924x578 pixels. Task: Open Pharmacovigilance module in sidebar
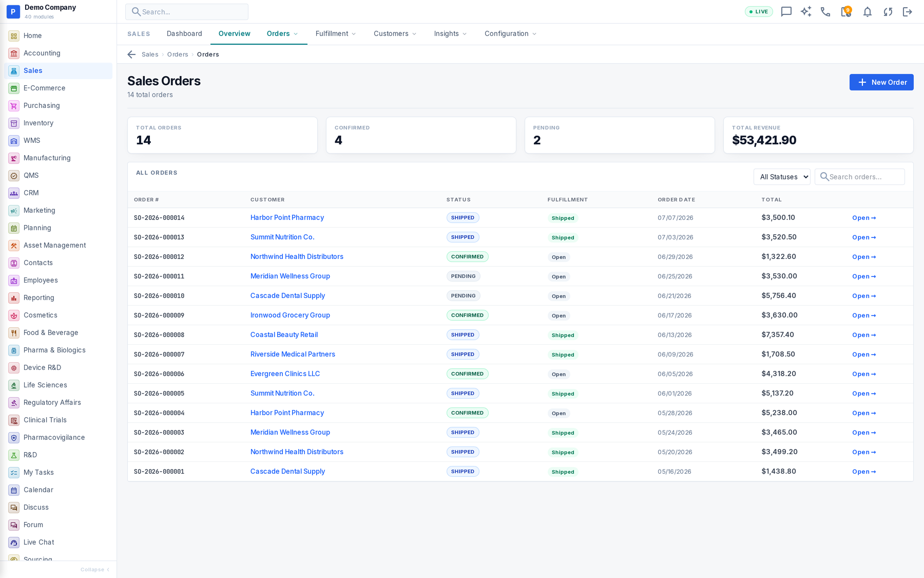click(58, 437)
